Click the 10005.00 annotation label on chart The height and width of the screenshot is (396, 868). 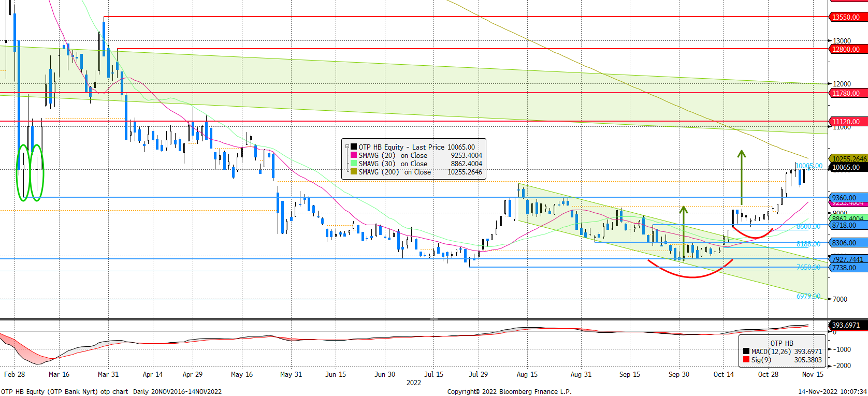(x=809, y=166)
